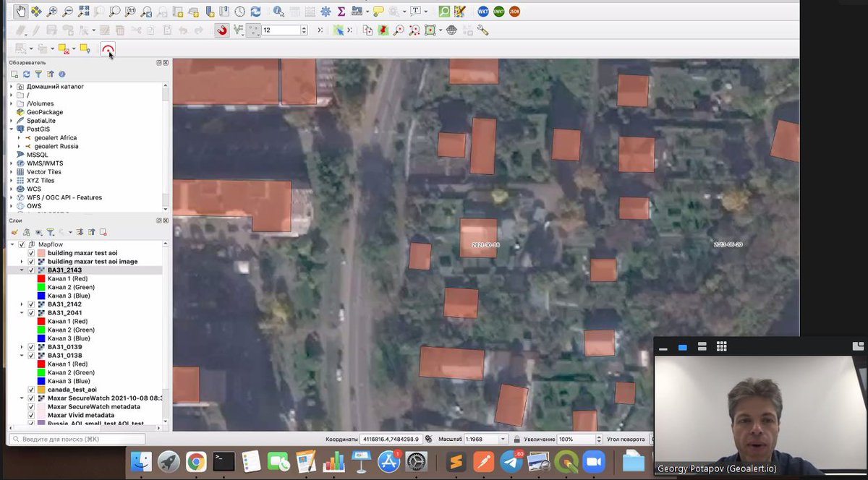The height and width of the screenshot is (480, 868).
Task: Toggle BA31_2142 layer visibility checkbox
Action: [x=31, y=304]
